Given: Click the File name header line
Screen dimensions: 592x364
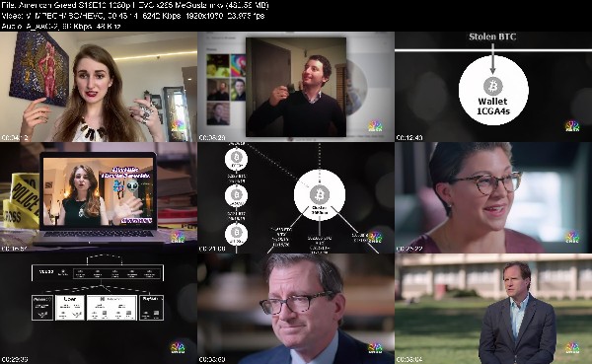Looking at the screenshot, I should tap(135, 5).
